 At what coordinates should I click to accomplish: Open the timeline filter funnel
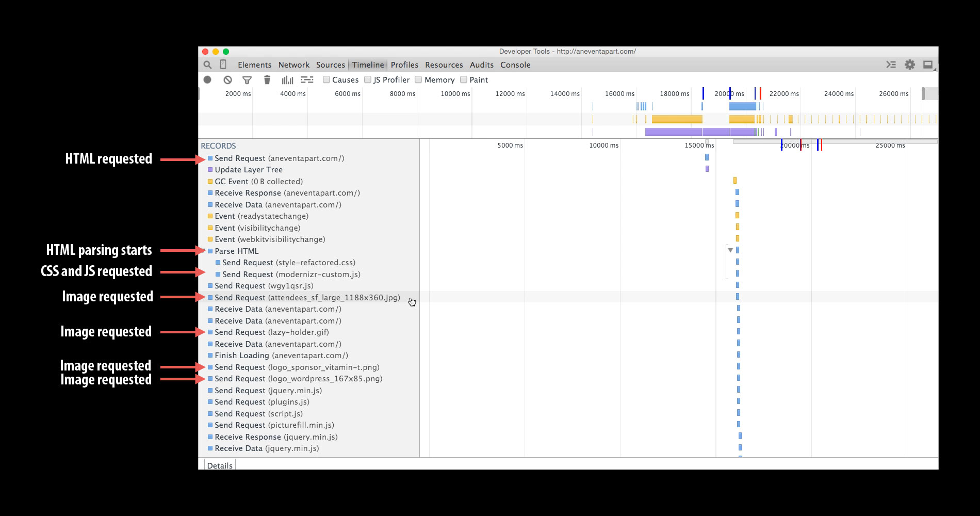[x=247, y=80]
